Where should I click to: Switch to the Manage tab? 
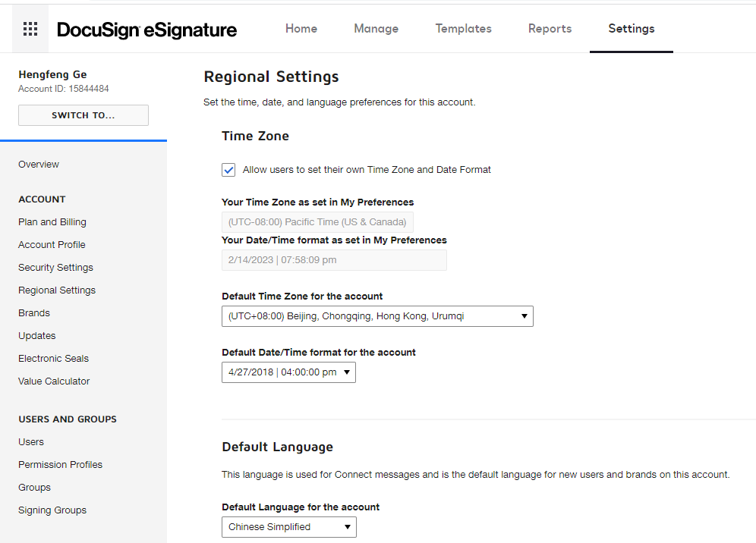376,29
